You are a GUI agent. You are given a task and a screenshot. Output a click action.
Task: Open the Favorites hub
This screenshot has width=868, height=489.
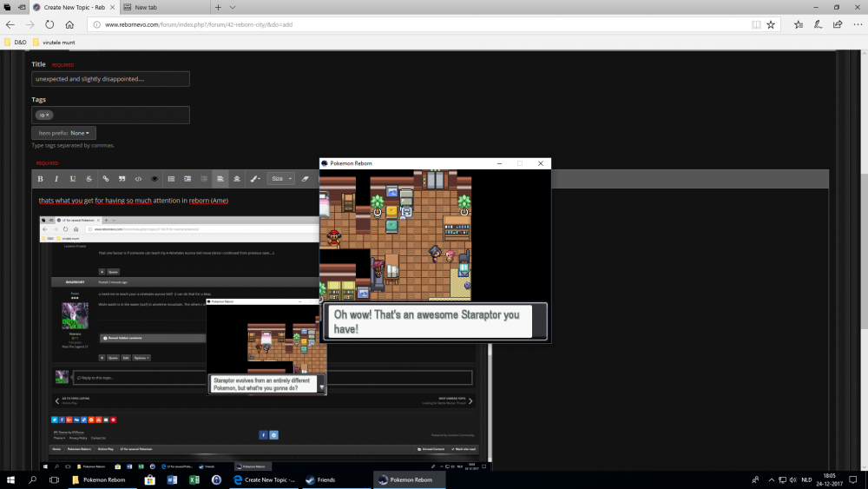tap(799, 24)
